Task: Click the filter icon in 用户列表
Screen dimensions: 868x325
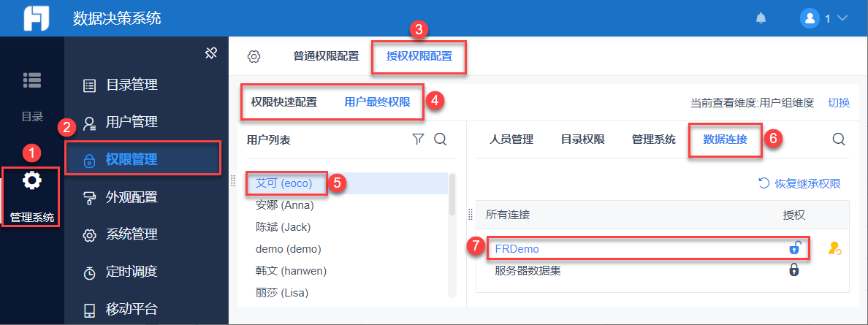Action: 418,139
